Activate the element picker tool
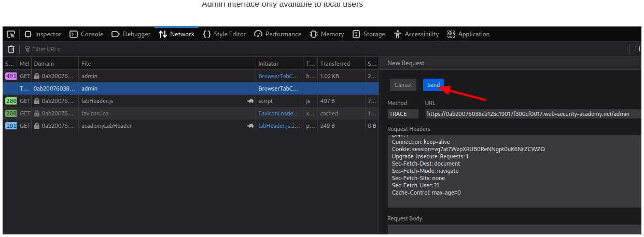 coord(11,34)
